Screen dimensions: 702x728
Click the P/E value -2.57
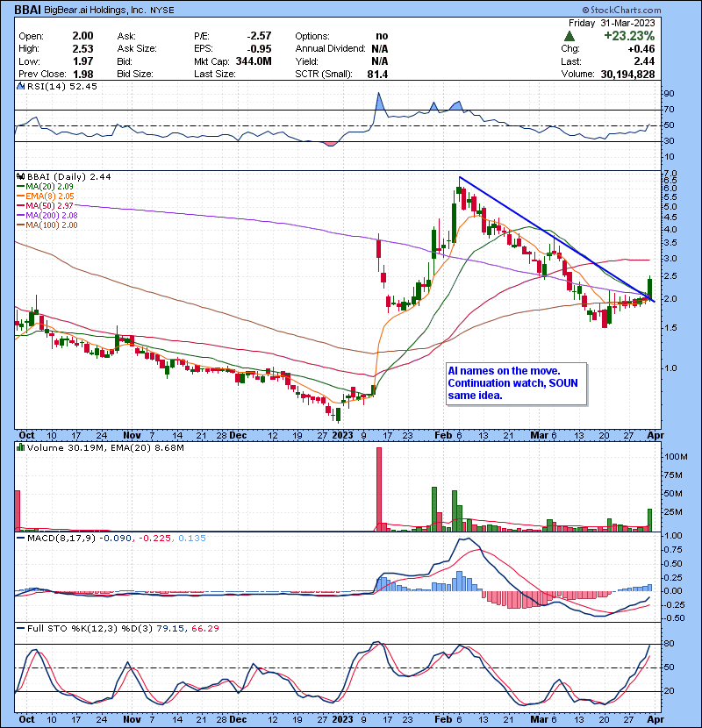[x=259, y=36]
